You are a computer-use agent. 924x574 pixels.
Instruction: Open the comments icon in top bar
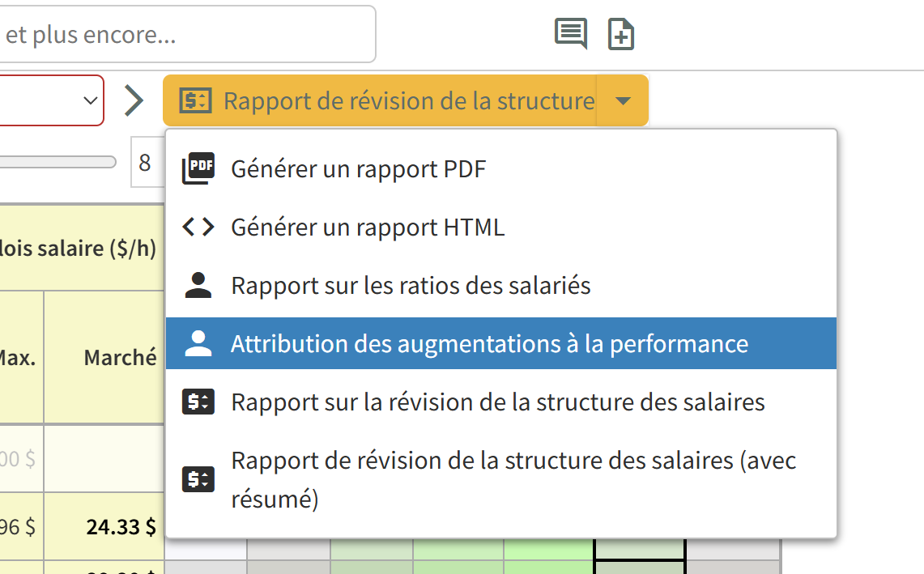[570, 33]
